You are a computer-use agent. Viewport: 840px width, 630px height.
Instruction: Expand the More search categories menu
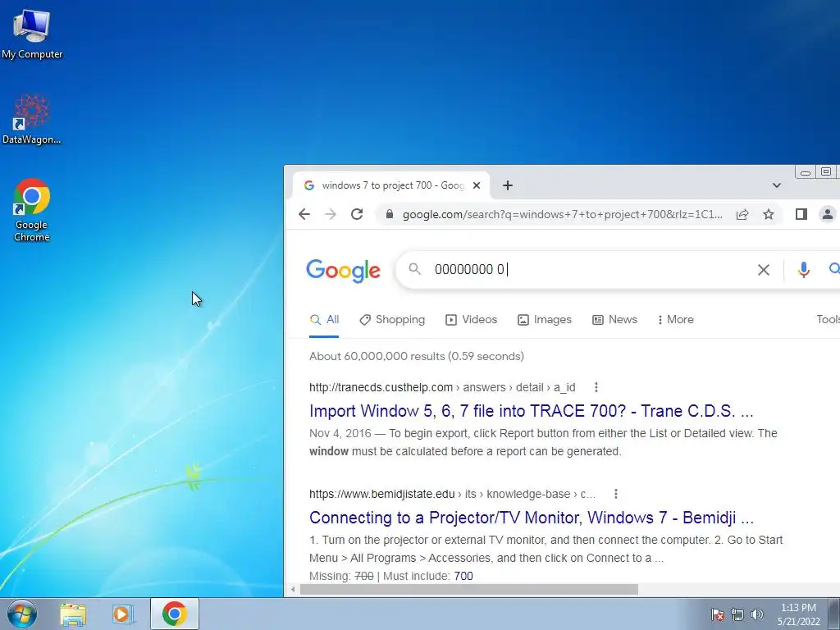coord(676,320)
